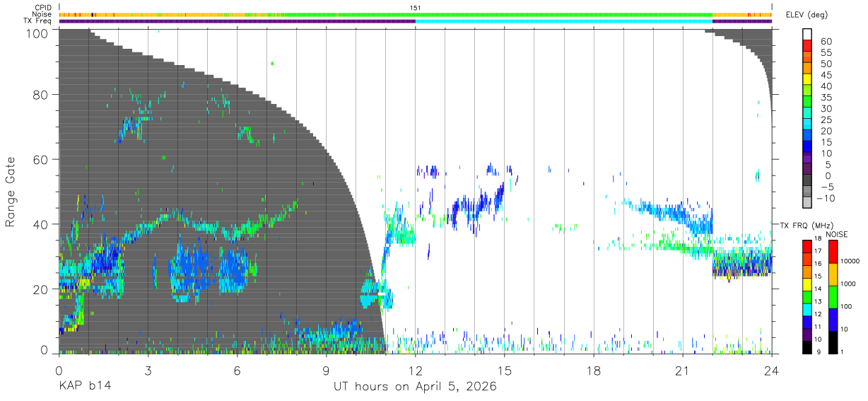
Task: Click the Range Gate axis title
Action: (x=11, y=192)
